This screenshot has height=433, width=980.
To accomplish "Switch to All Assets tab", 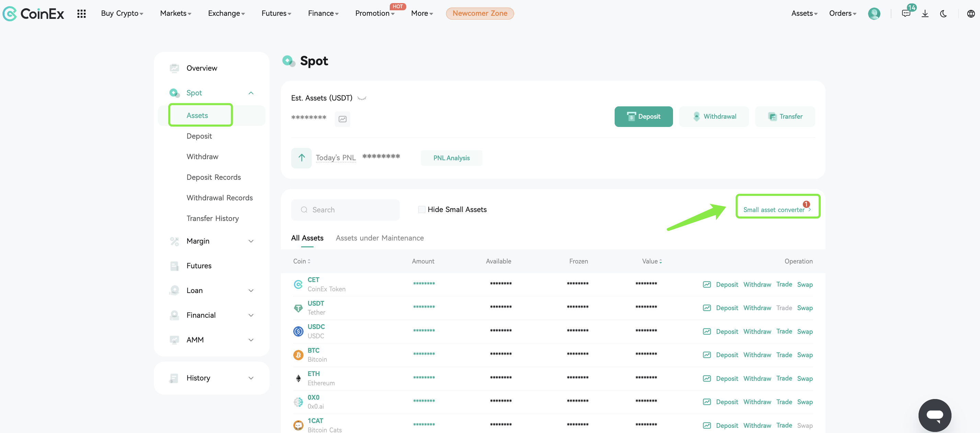I will click(x=307, y=238).
